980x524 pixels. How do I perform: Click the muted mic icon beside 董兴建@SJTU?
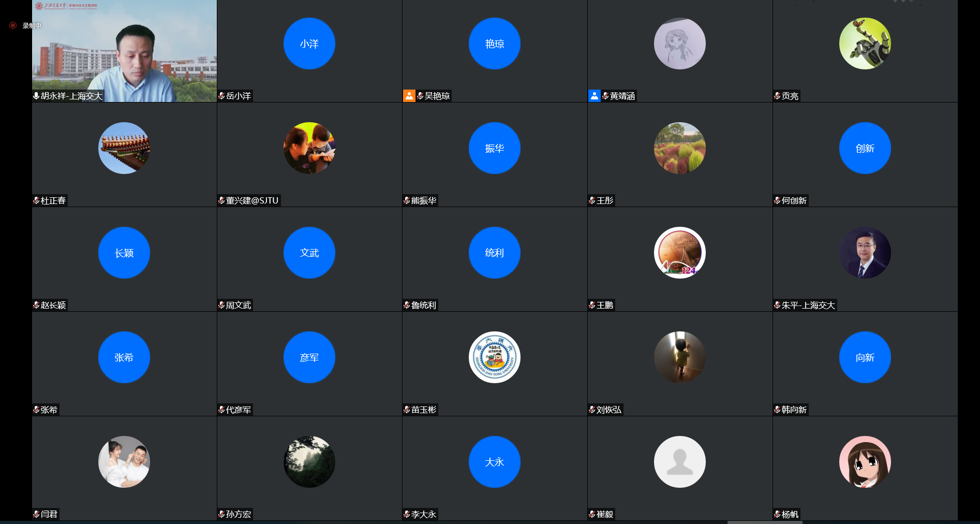[x=221, y=200]
